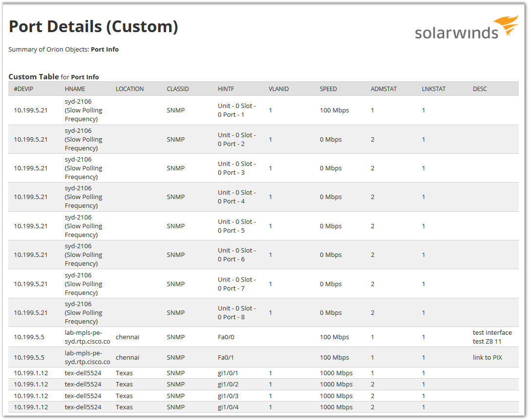Image resolution: width=529 pixels, height=420 pixels.
Task: Click the LOCATION column header
Action: pos(130,89)
